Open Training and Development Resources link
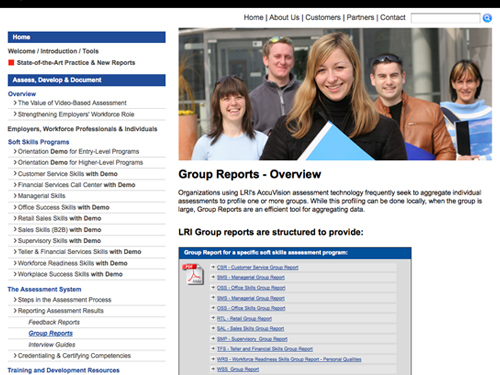500x375 pixels. pyautogui.click(x=64, y=370)
